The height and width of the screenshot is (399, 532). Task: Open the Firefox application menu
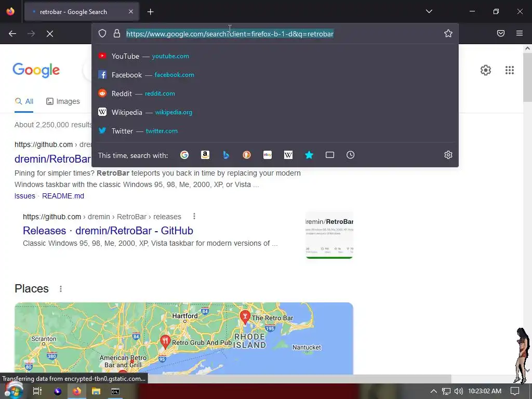pos(520,33)
